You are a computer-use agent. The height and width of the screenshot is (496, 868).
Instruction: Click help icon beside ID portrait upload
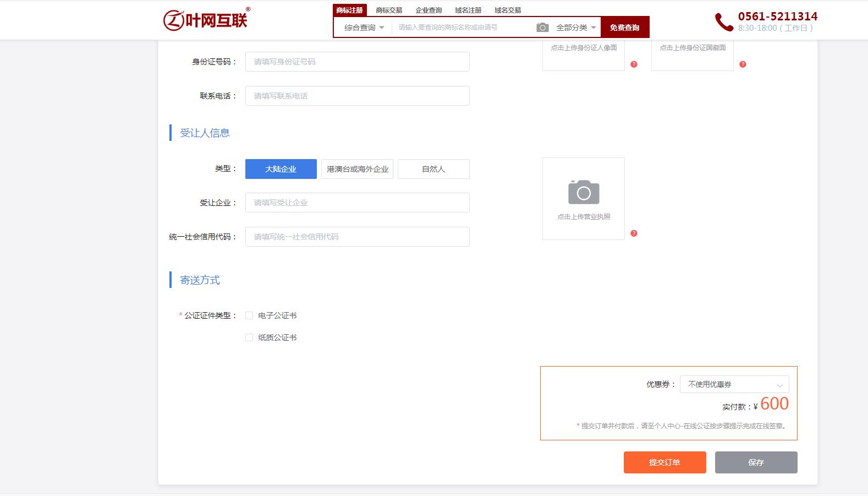(x=634, y=64)
